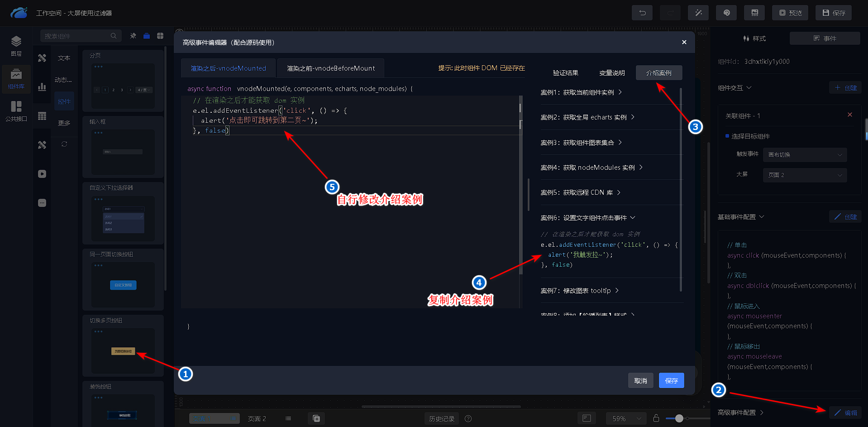Image resolution: width=868 pixels, height=427 pixels.
Task: Toggle the pin icon beside component search
Action: [133, 36]
